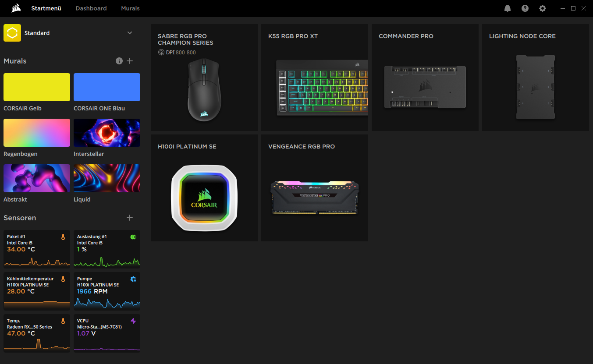Choose the Interstellar mural thumbnail

coord(107,133)
